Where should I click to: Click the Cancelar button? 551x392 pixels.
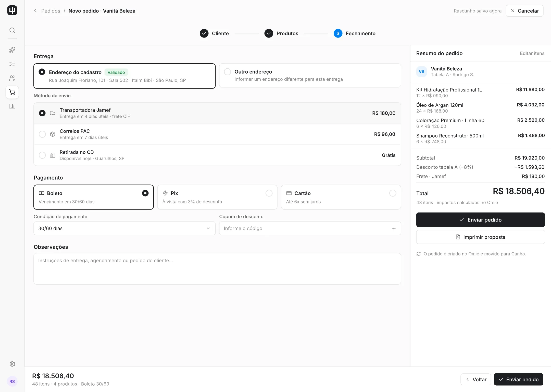pyautogui.click(x=524, y=11)
